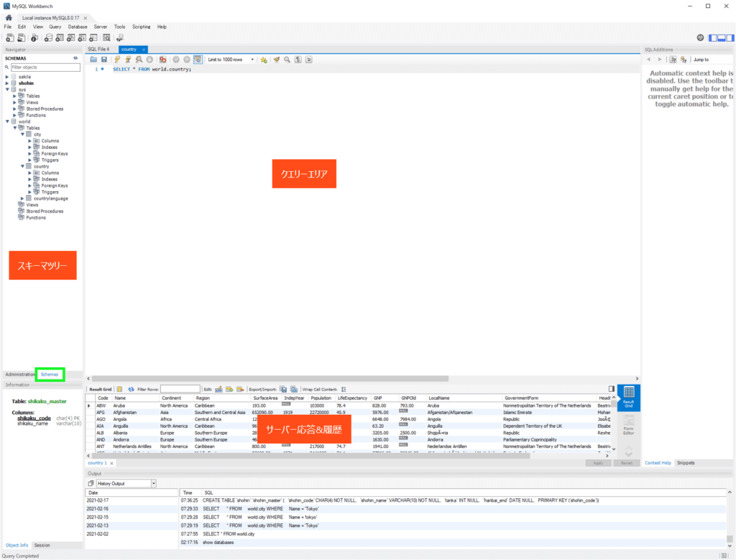The image size is (736, 560).
Task: Toggle right SQL Additions sidebar visibility
Action: click(730, 37)
